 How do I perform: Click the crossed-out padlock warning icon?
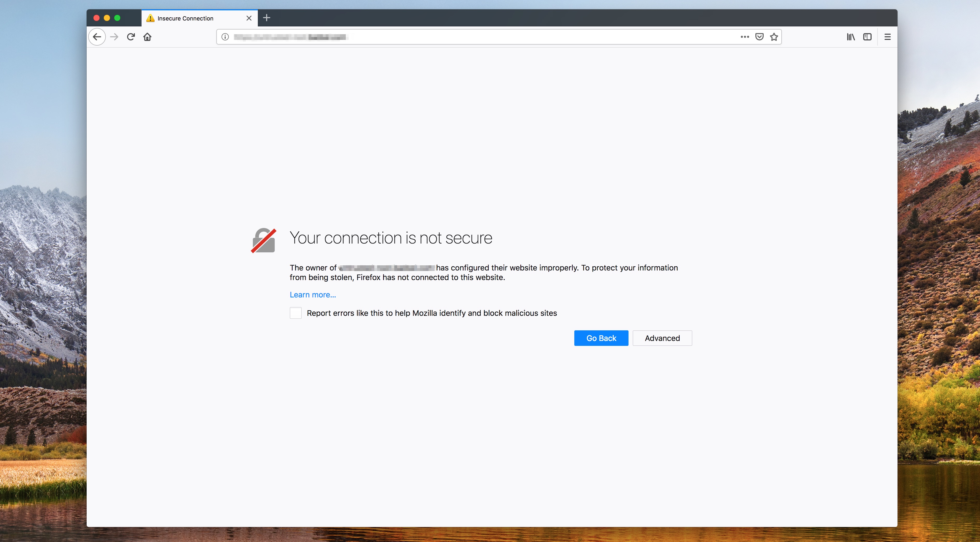(x=263, y=240)
